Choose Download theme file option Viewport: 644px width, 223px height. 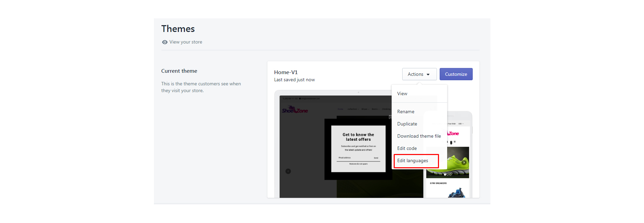click(x=419, y=136)
